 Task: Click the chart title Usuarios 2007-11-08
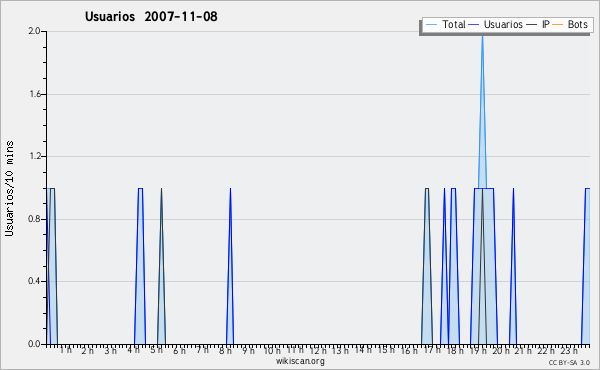point(151,16)
